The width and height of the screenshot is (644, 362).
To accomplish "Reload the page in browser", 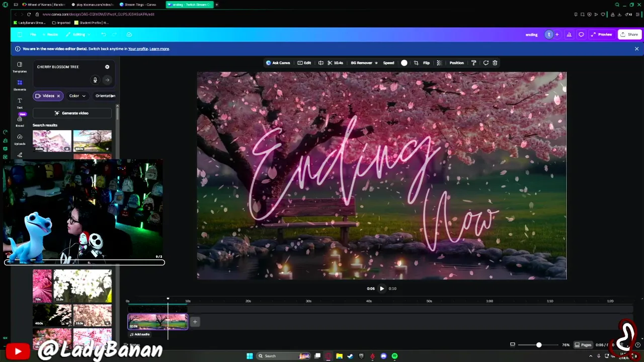I will click(29, 14).
